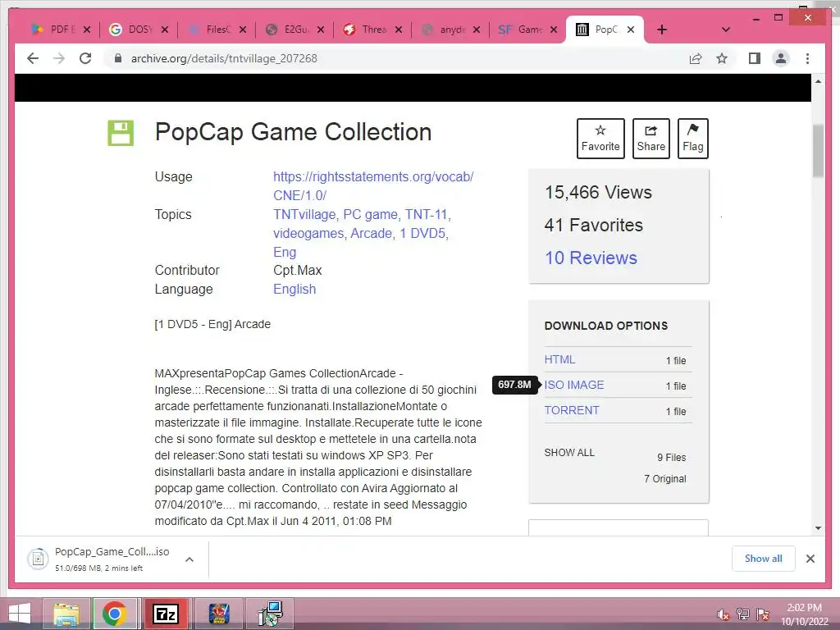Close the downloads bar

(810, 559)
